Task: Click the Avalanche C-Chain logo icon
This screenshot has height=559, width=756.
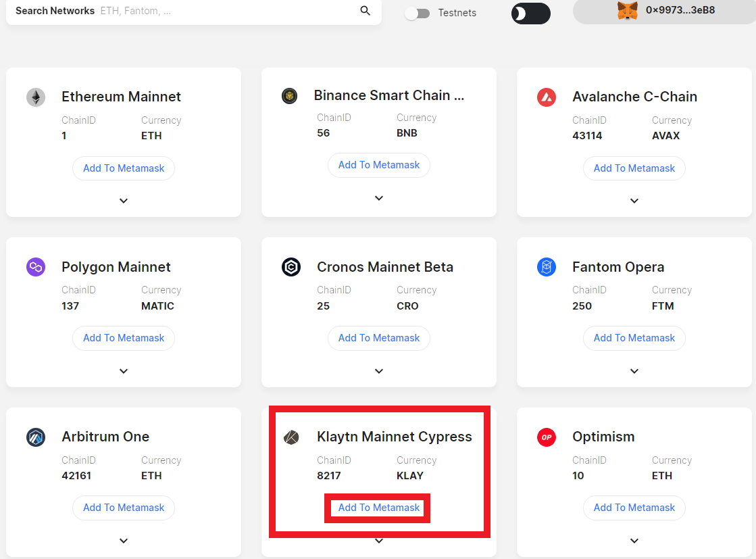Action: 547,97
